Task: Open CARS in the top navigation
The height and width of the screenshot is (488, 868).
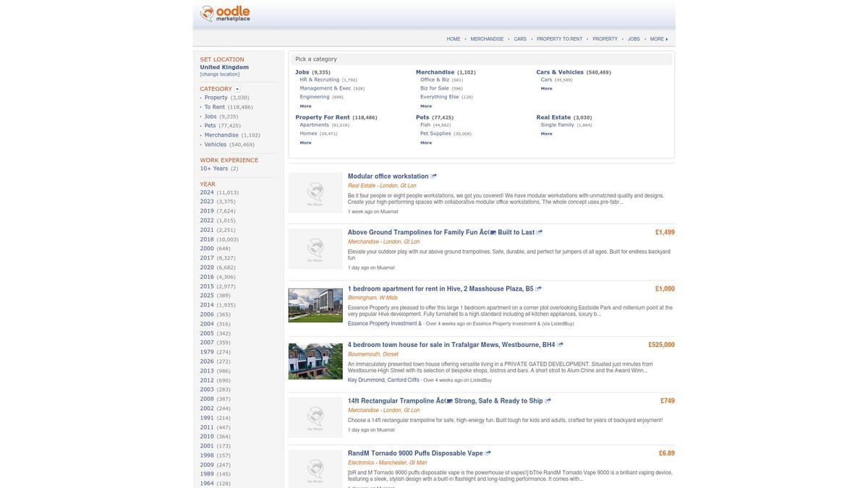Action: click(x=520, y=39)
